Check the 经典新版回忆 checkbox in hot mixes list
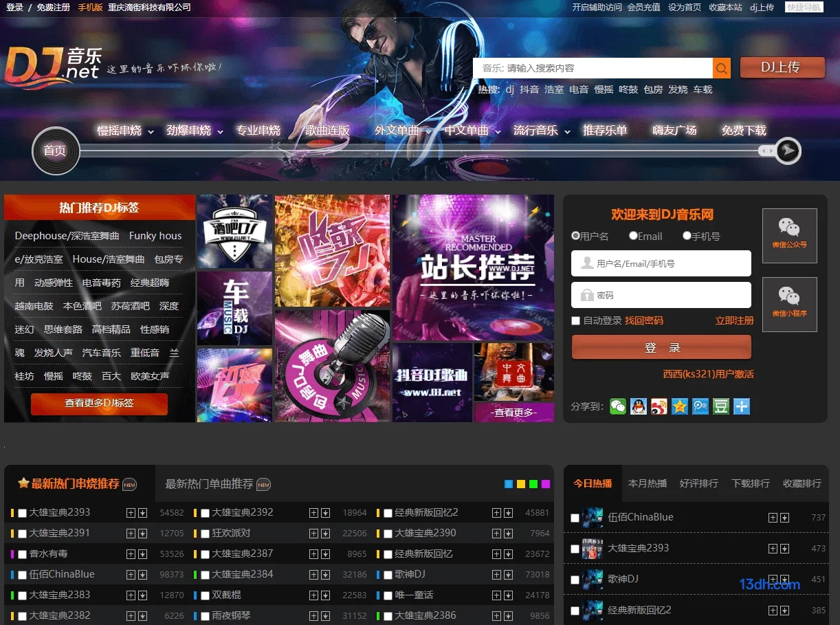This screenshot has height=625, width=840. tap(388, 555)
